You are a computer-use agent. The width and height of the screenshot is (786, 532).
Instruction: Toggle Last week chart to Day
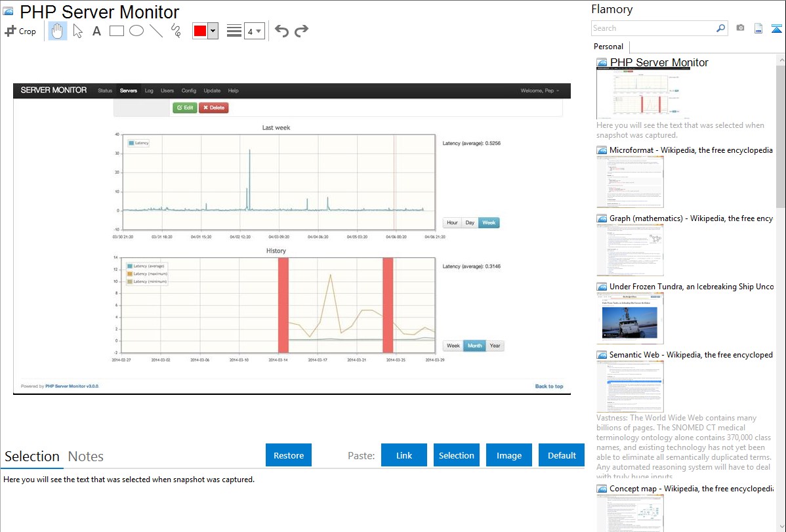coord(470,222)
